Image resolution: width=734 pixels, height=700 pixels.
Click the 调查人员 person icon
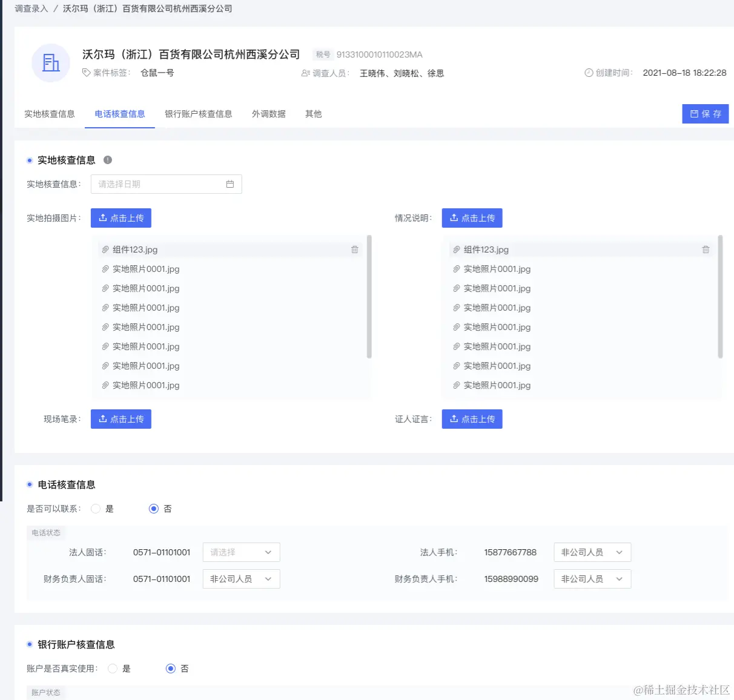(x=306, y=73)
